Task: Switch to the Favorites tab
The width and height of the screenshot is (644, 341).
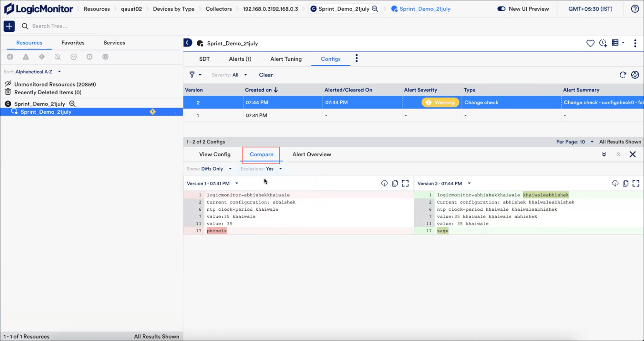Action: [x=73, y=43]
